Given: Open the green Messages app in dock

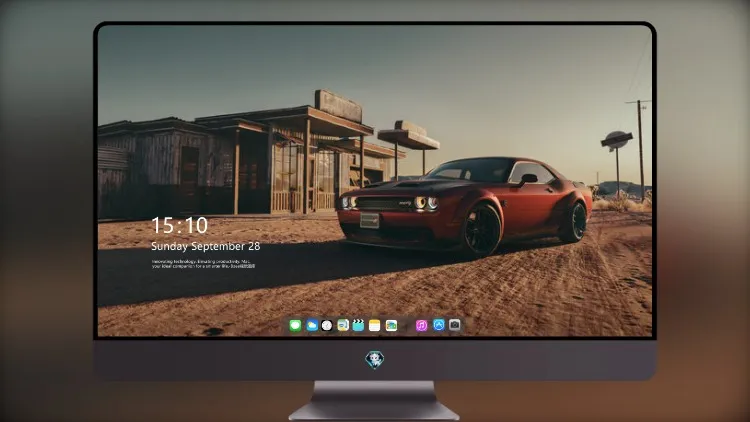Looking at the screenshot, I should tap(295, 326).
